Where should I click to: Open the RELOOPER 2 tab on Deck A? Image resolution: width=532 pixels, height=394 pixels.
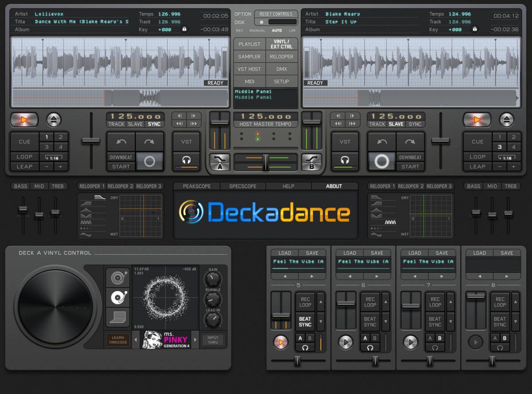120,186
